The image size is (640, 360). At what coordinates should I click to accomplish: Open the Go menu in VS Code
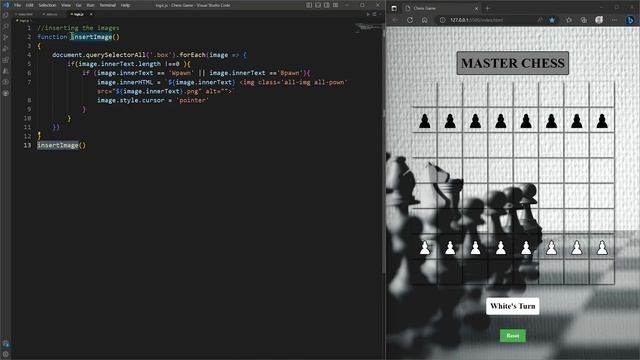79,5
